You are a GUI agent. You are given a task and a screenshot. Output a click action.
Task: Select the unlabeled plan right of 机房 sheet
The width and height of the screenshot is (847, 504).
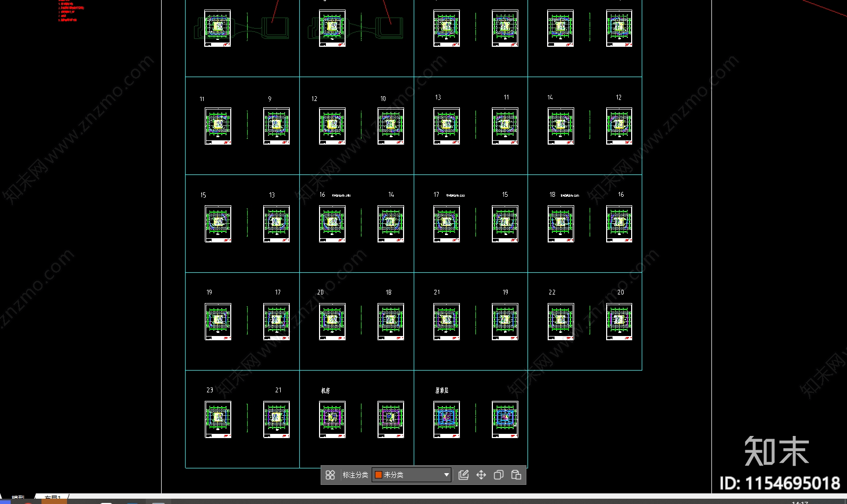coord(391,419)
